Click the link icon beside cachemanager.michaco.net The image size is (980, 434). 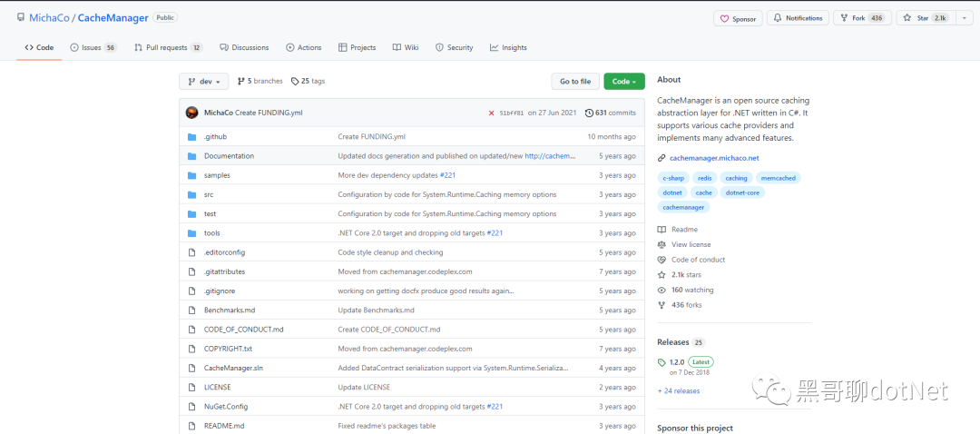pyautogui.click(x=661, y=159)
